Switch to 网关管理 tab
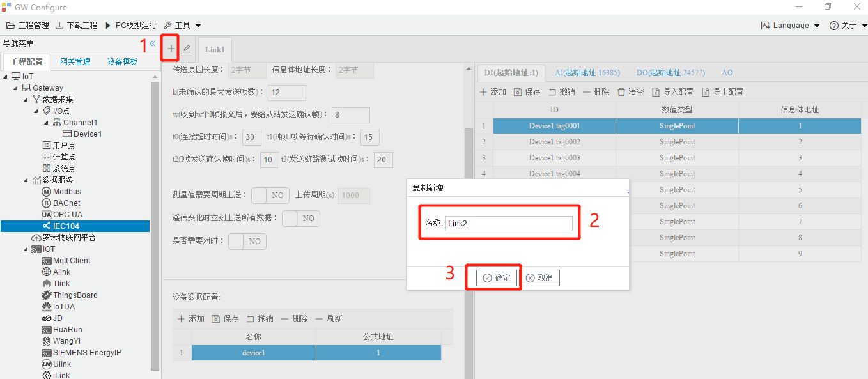The width and height of the screenshot is (868, 379). pos(75,62)
